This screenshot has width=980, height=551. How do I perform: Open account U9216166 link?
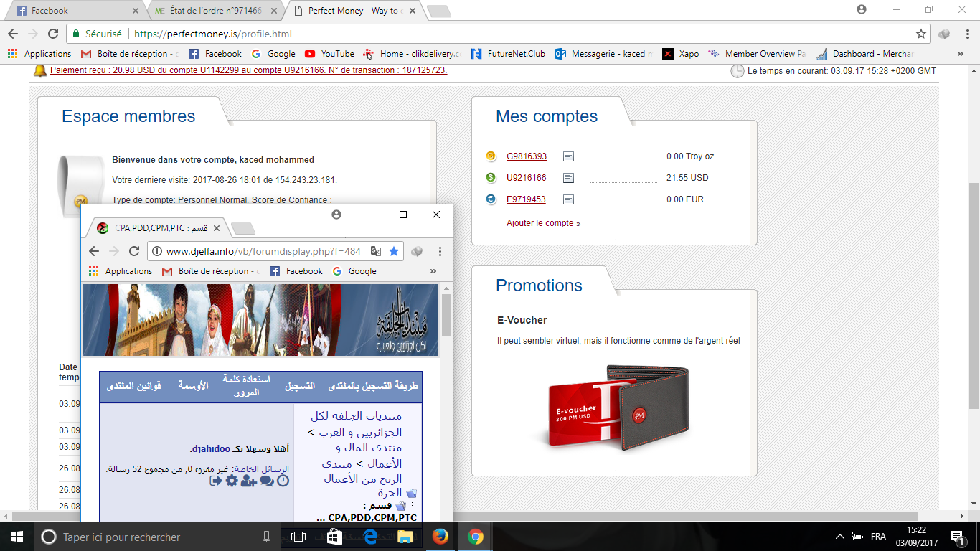[527, 178]
